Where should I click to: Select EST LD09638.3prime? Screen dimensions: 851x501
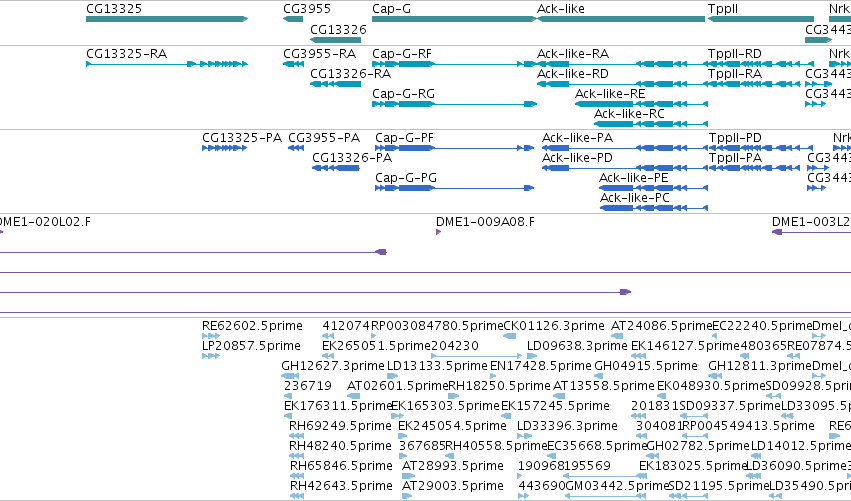pos(577,346)
